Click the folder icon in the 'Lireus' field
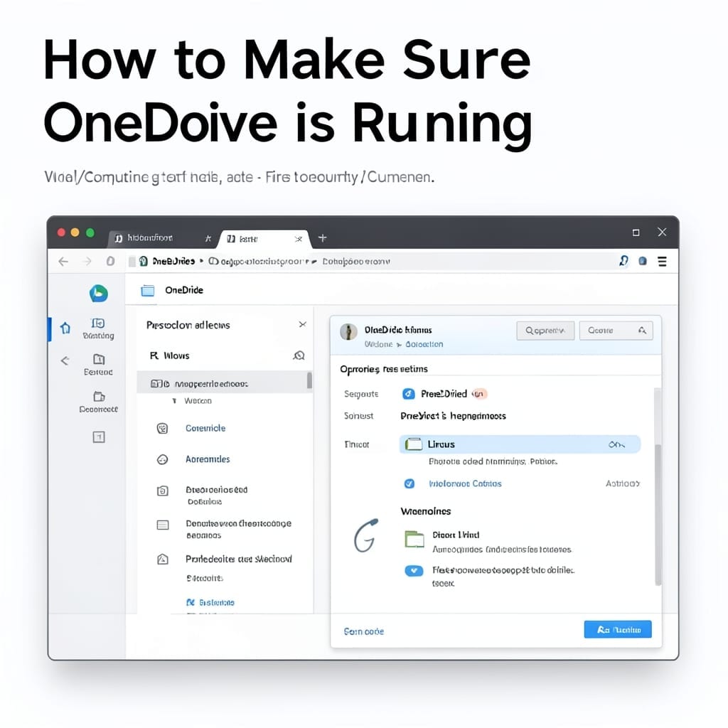728x728 pixels. 413,444
